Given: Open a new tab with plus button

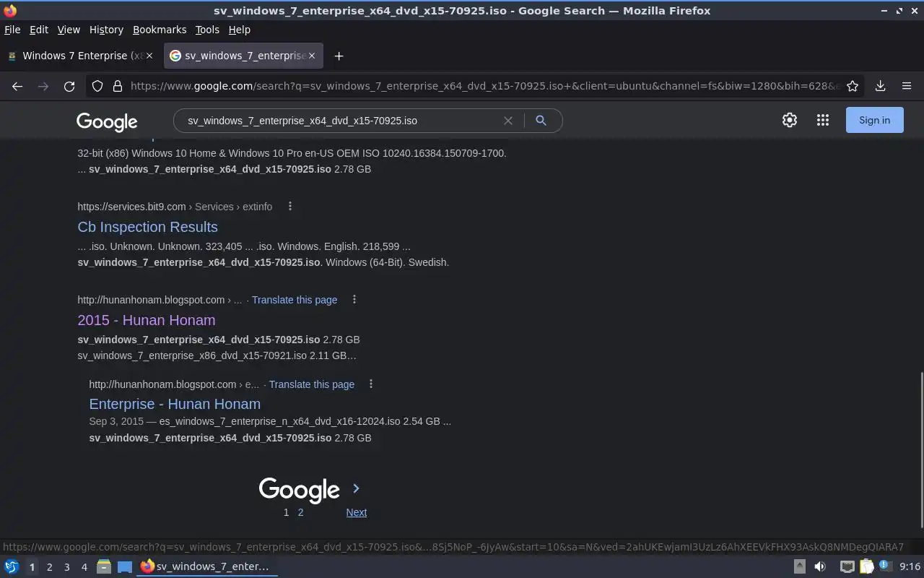Looking at the screenshot, I should (339, 56).
